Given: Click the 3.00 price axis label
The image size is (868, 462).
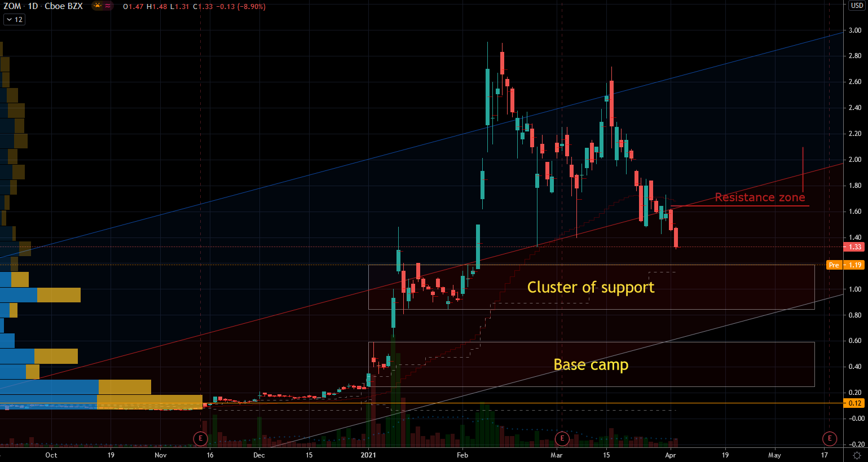Looking at the screenshot, I should 855,30.
